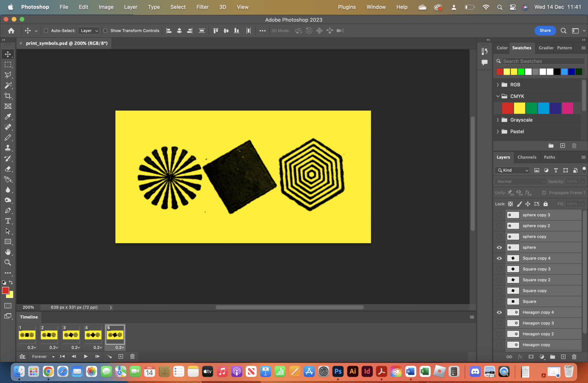Click the Pen tool

click(8, 210)
